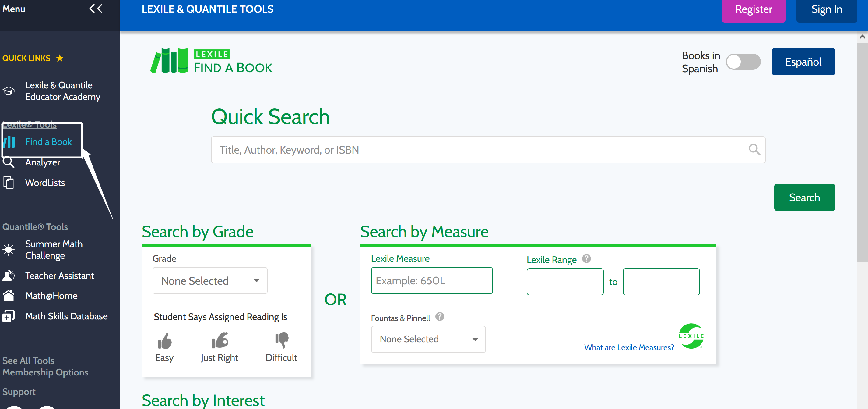Image resolution: width=868 pixels, height=409 pixels.
Task: Open What are Lexile Measures link
Action: pos(629,347)
